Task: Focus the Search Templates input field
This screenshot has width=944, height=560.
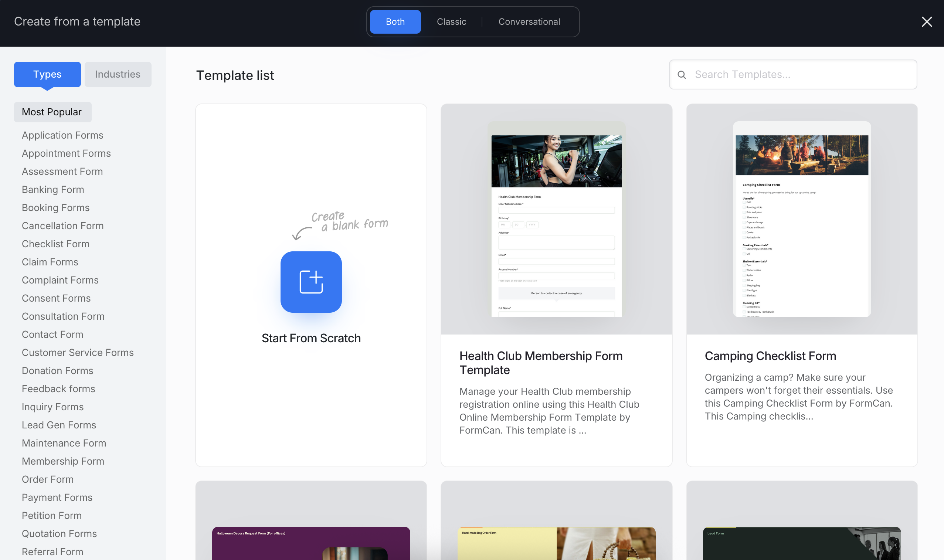Action: point(800,75)
